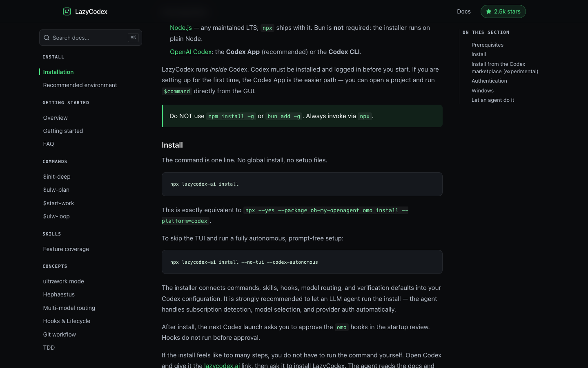Open the Docs navigation link
This screenshot has height=368, width=588.
pyautogui.click(x=464, y=11)
